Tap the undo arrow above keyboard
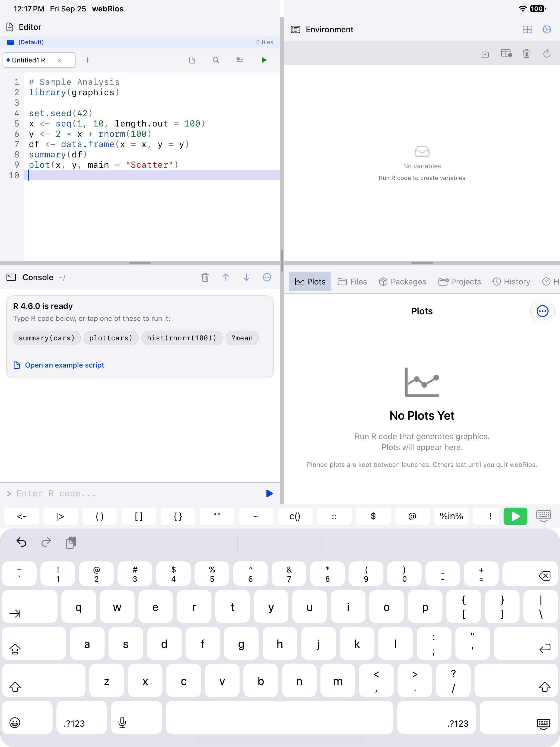This screenshot has width=560, height=747. tap(21, 542)
